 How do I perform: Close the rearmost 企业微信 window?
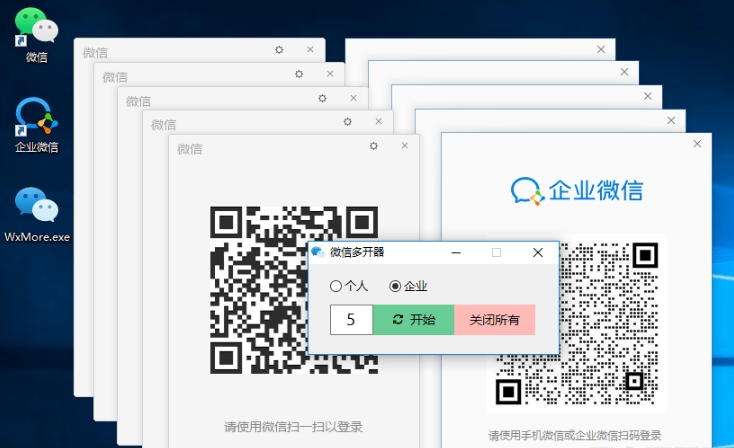click(x=601, y=49)
